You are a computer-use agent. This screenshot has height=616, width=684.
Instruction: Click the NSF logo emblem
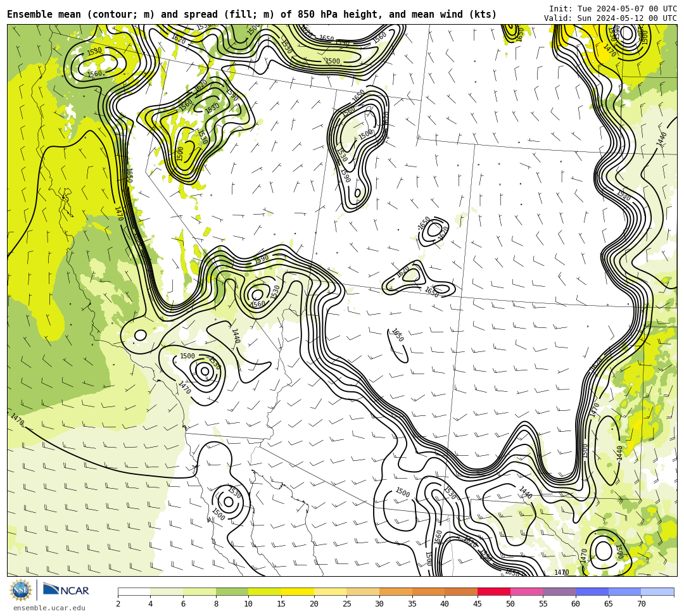[21, 590]
